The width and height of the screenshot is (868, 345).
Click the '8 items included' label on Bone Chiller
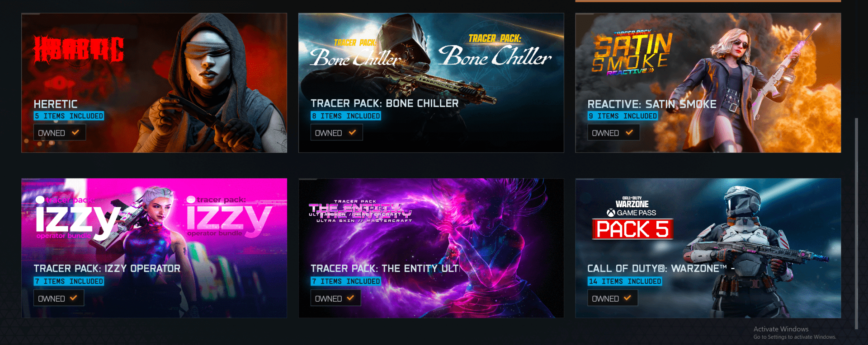tap(346, 116)
